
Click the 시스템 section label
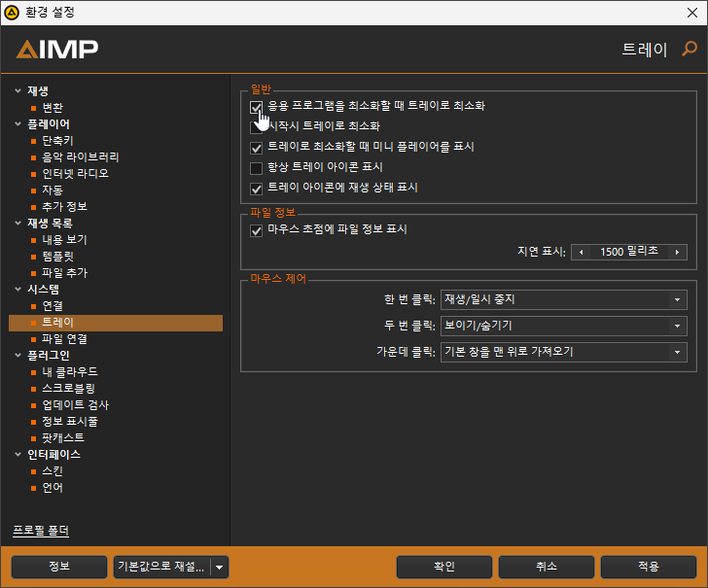[44, 290]
